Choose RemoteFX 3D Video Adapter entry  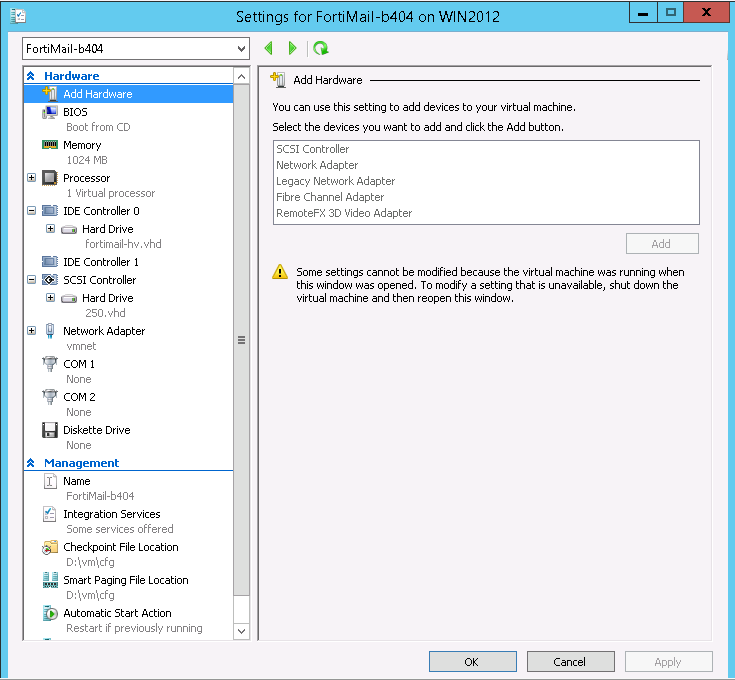(x=344, y=213)
